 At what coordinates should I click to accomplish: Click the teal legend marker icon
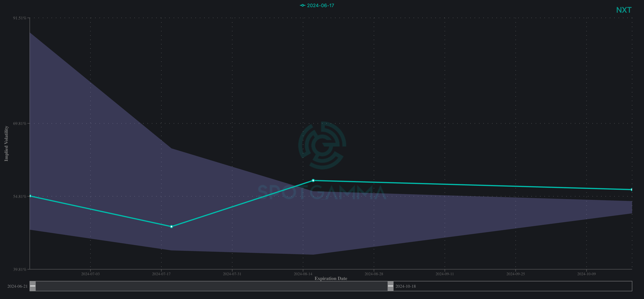click(x=303, y=6)
